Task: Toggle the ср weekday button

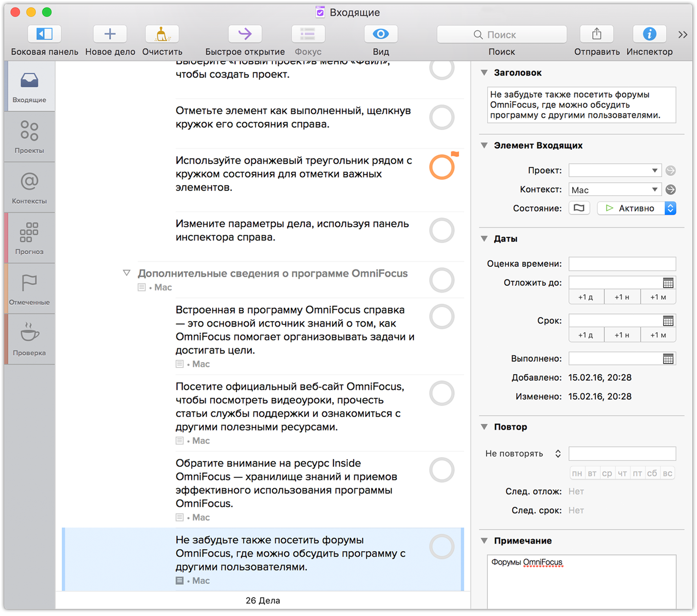Action: pyautogui.click(x=607, y=473)
